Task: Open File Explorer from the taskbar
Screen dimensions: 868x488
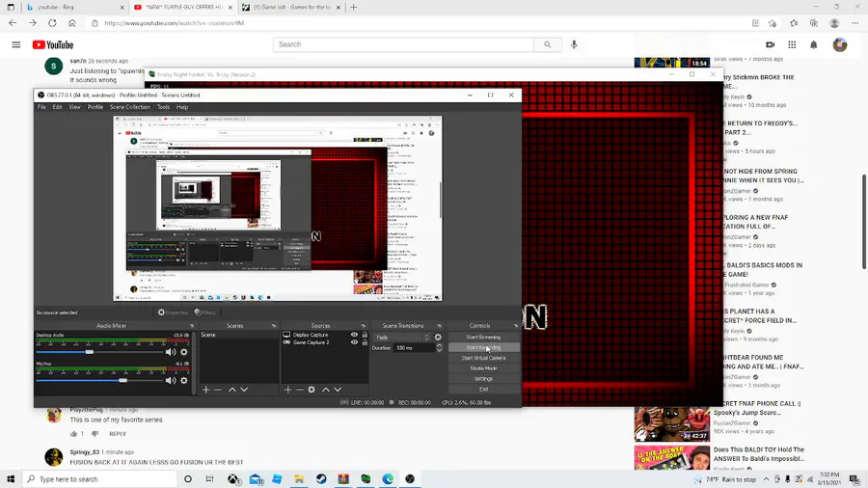Action: 299,479
